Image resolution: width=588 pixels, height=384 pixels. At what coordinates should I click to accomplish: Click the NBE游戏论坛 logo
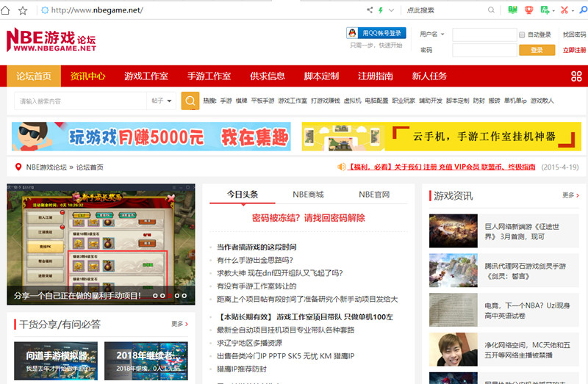point(51,40)
